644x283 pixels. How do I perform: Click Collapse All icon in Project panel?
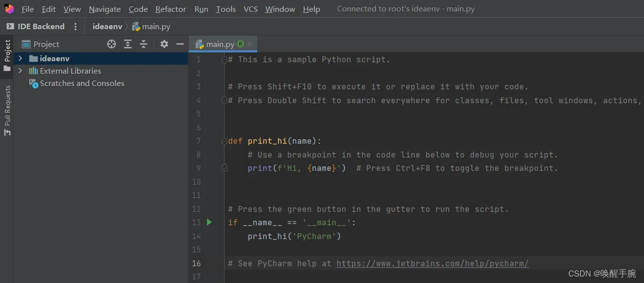pos(144,44)
